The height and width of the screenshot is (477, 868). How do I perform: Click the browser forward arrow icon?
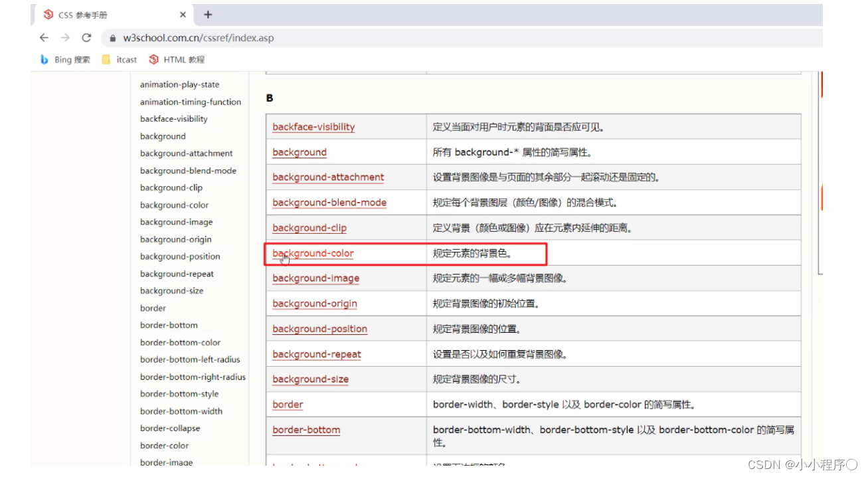click(64, 39)
